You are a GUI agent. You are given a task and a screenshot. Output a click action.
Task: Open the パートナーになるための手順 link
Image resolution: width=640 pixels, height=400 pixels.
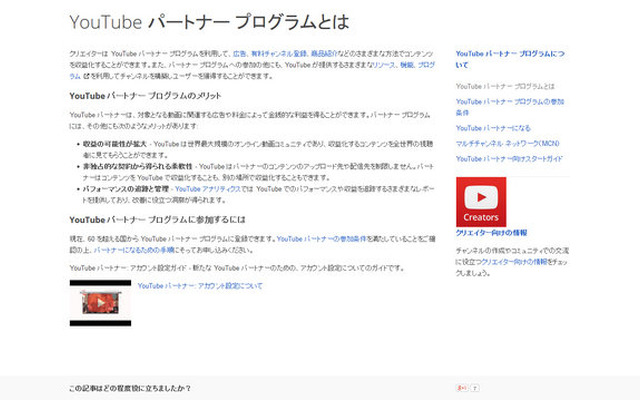[x=134, y=250]
